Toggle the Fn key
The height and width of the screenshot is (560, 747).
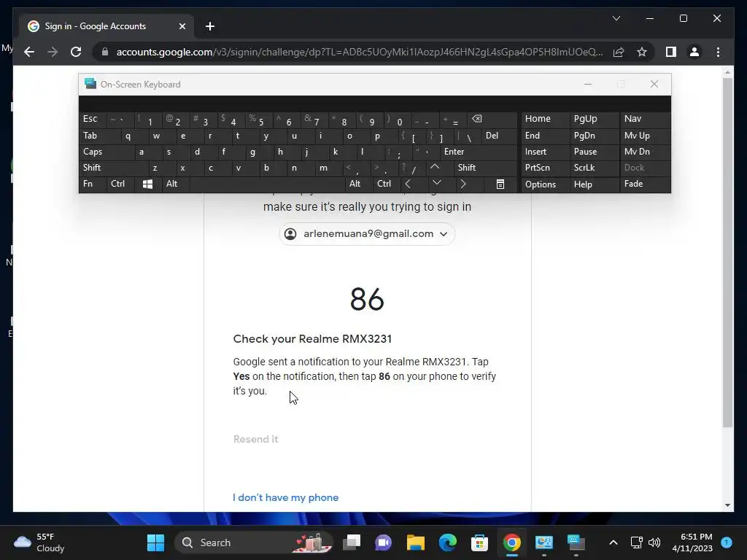[93, 184]
